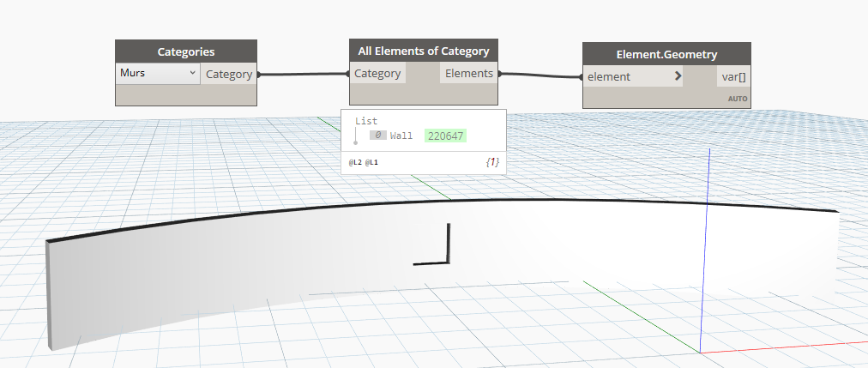This screenshot has width=868, height=368.
Task: Click the Category output port of Categories node
Action: 229,74
